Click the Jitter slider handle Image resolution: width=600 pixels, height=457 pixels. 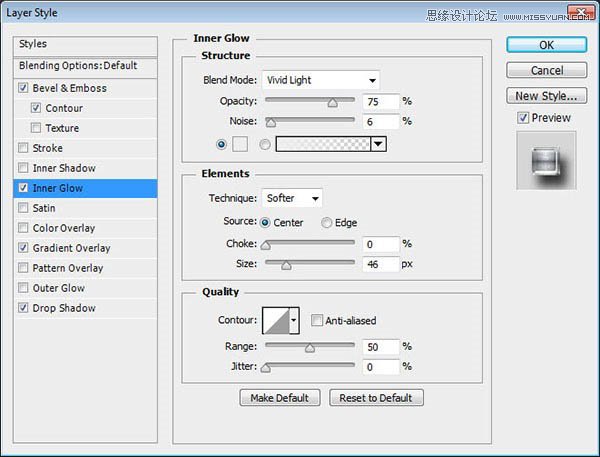(x=266, y=368)
